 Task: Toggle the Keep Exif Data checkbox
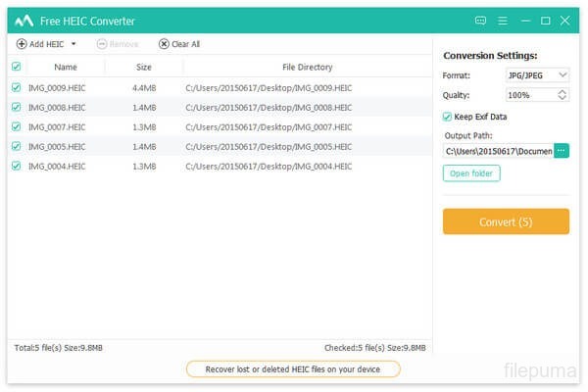(448, 117)
